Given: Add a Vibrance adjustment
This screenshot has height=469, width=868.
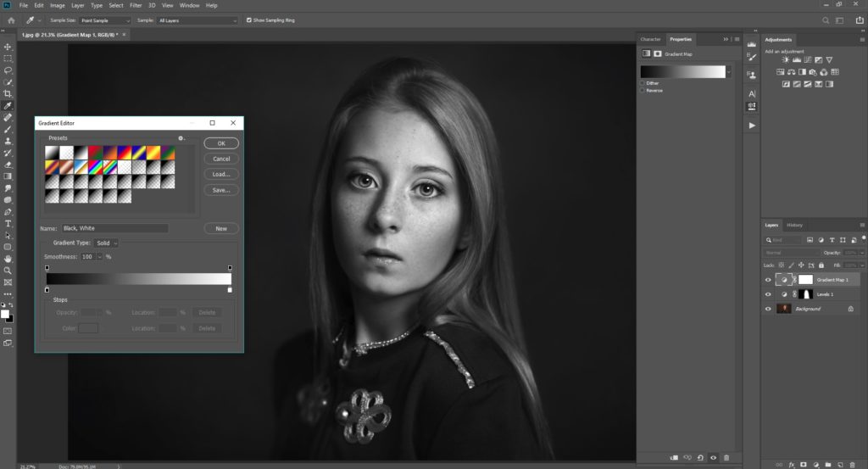Looking at the screenshot, I should click(x=829, y=60).
